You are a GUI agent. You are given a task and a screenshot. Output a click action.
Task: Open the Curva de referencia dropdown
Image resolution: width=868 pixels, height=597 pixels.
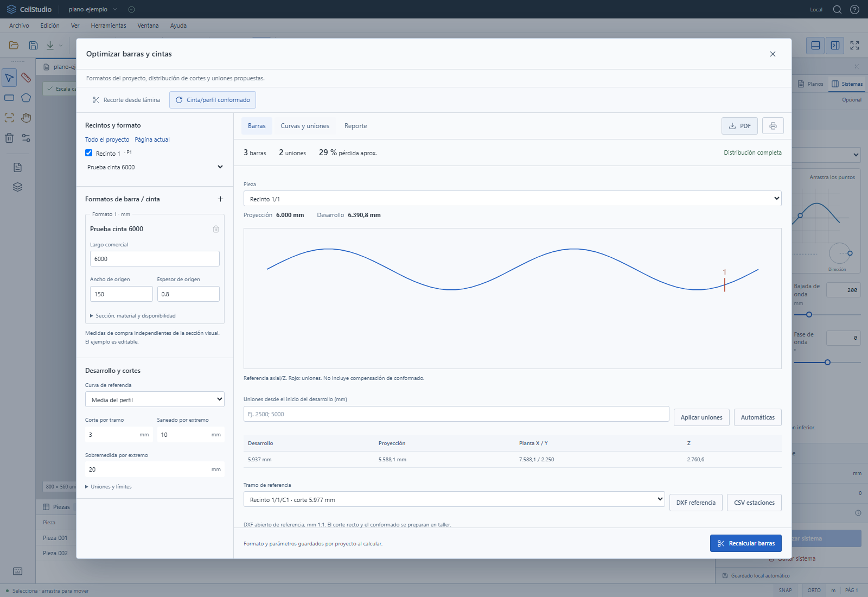[x=155, y=399]
